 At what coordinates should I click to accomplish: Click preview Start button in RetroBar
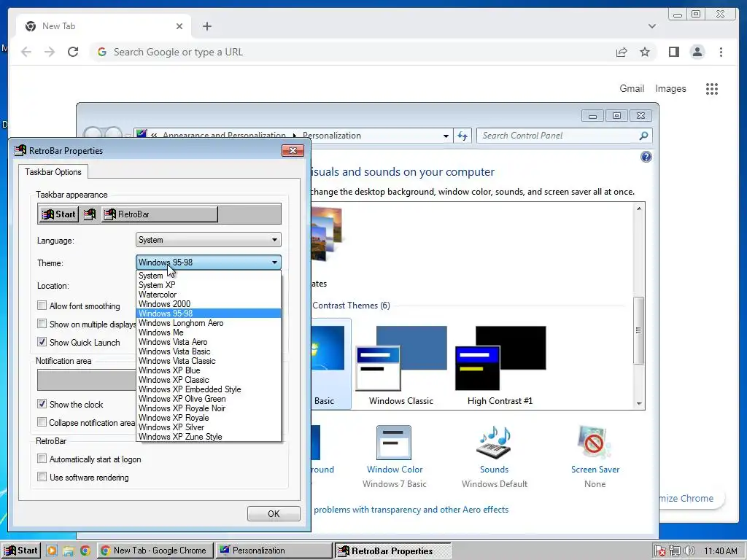(x=58, y=214)
